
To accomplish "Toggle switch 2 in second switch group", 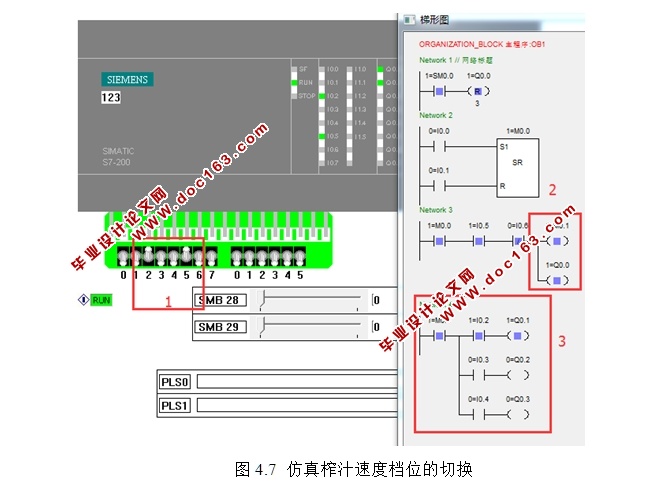I will [262, 257].
